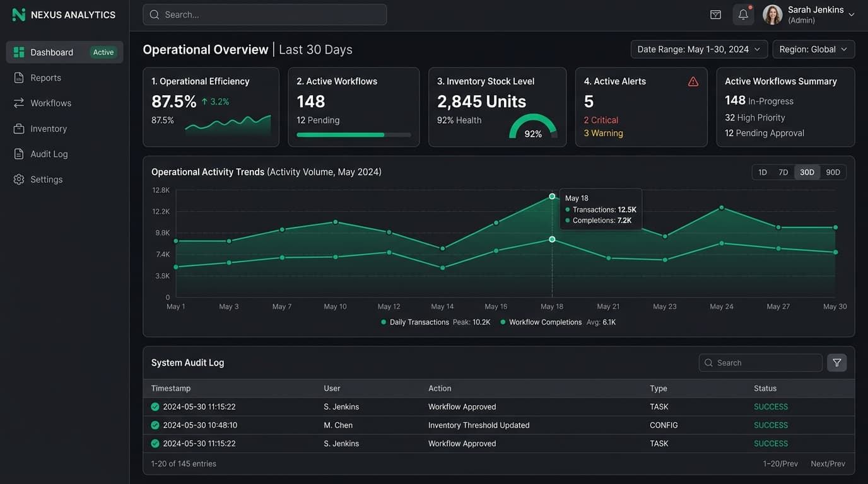Screen dimensions: 868x484
Task: Open Inventory in the sidebar
Action: (x=64, y=129)
